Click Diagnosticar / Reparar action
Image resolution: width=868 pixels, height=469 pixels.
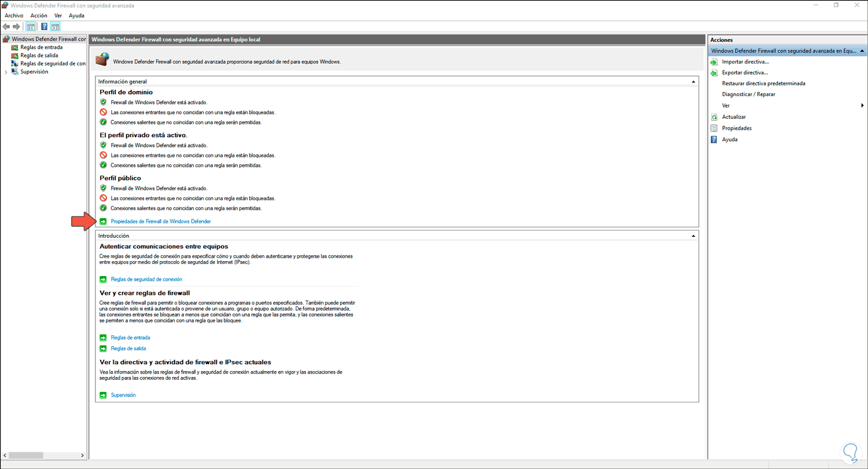click(748, 94)
